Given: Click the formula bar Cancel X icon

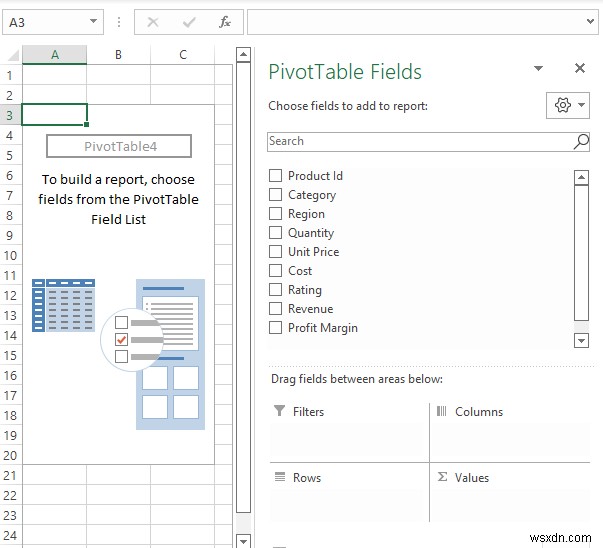Looking at the screenshot, I should [x=153, y=22].
